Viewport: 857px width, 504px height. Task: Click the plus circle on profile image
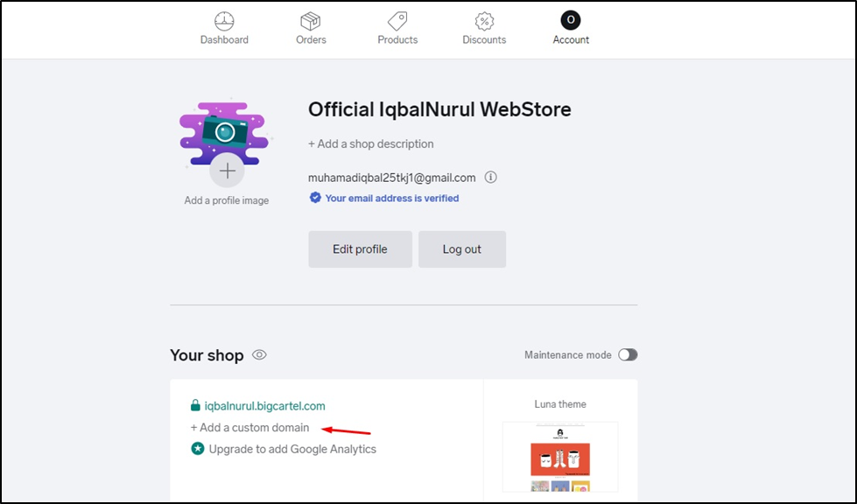click(x=227, y=171)
